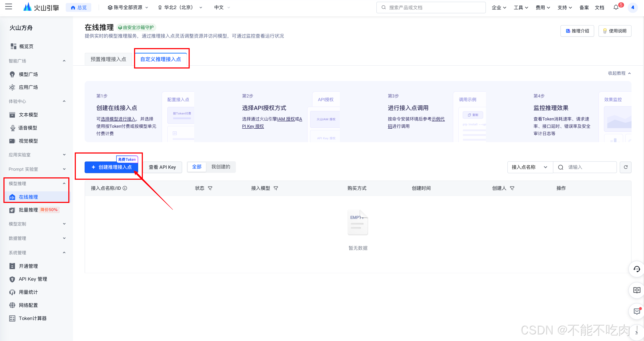Screen dimensions: 644x341
Task: Click the refresh icon next to search
Action: [x=626, y=167]
